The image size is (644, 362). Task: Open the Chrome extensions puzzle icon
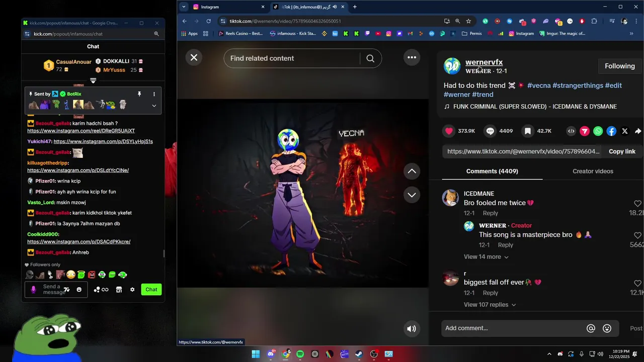pyautogui.click(x=594, y=21)
